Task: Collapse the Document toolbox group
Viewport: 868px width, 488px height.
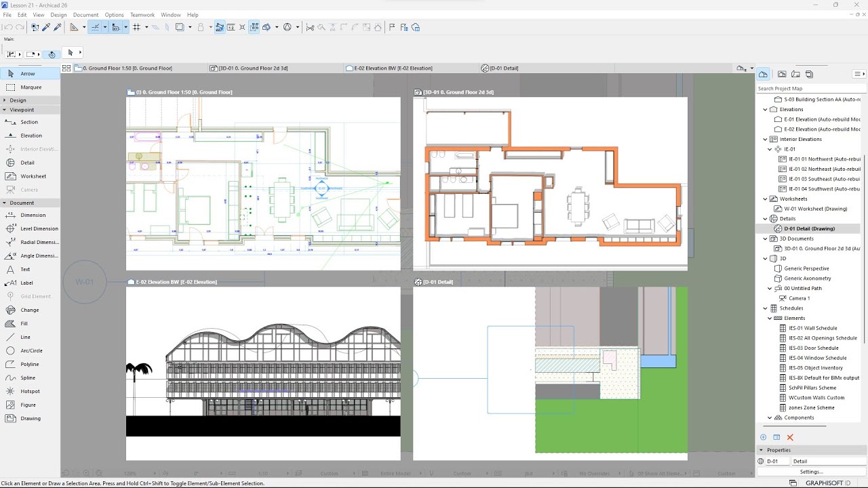Action: (4, 203)
